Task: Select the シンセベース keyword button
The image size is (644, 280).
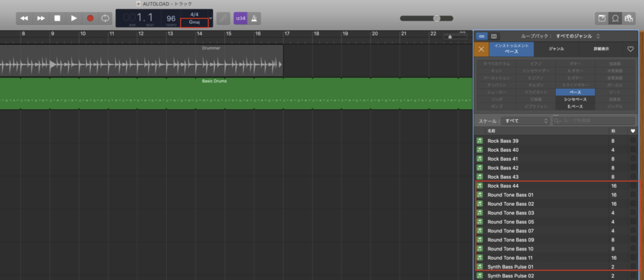Action: coord(575,99)
